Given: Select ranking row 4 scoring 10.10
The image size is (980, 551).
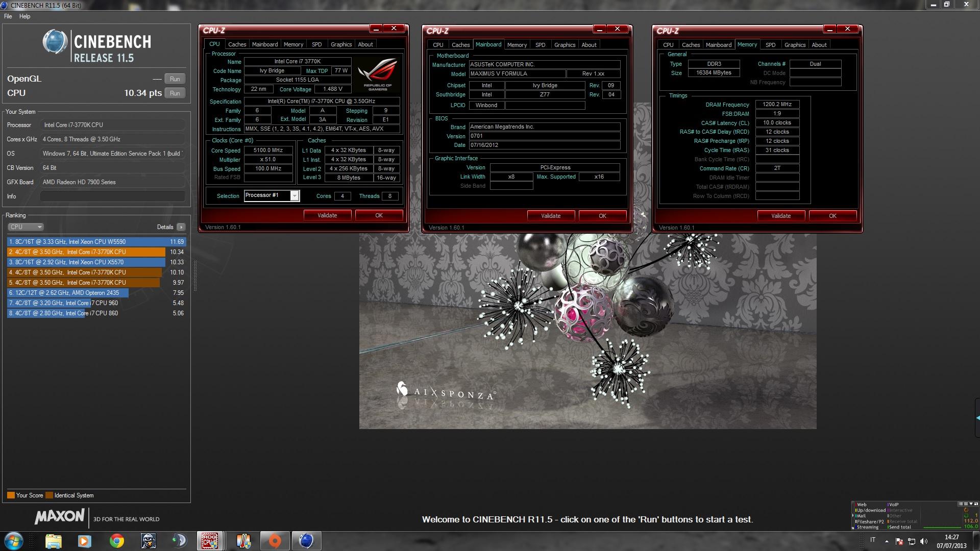Looking at the screenshot, I should click(x=96, y=272).
